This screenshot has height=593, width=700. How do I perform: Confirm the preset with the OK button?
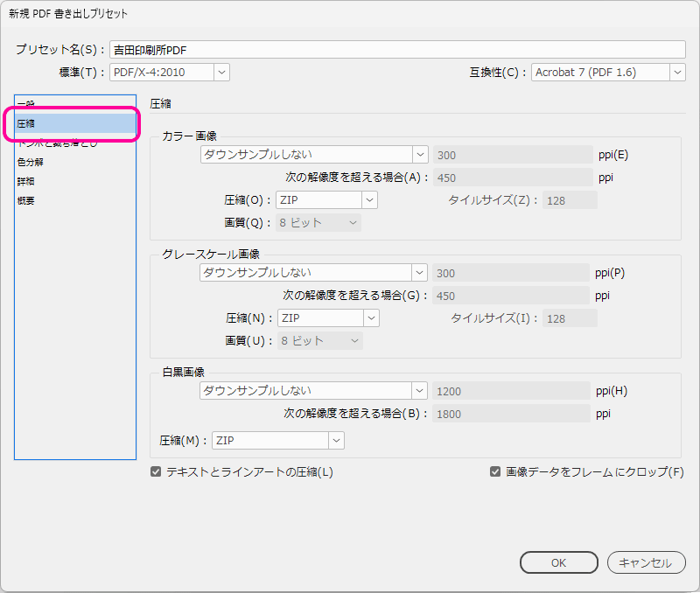pos(558,562)
